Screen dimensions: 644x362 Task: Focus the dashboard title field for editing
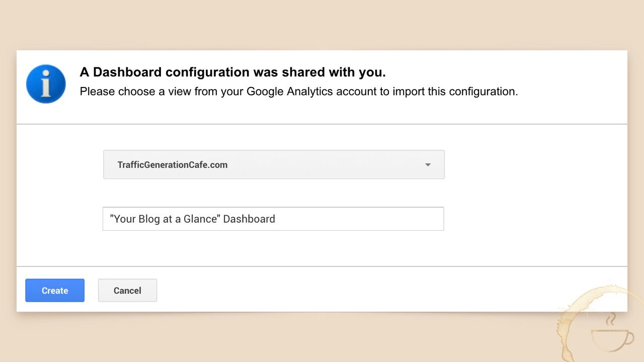(x=273, y=219)
